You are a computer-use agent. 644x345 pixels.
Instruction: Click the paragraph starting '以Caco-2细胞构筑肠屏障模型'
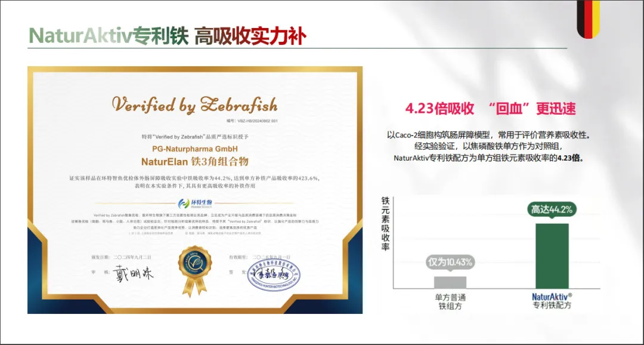[x=489, y=146]
